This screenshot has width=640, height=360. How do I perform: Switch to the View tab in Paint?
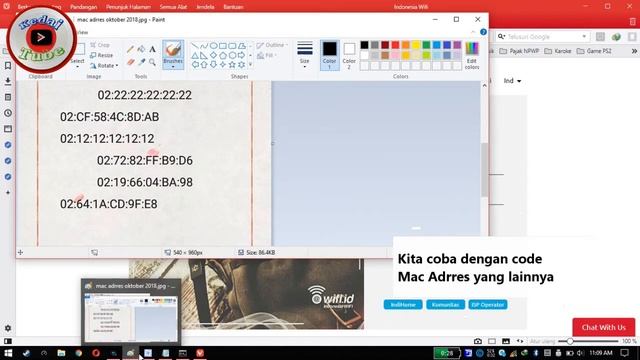(x=82, y=32)
